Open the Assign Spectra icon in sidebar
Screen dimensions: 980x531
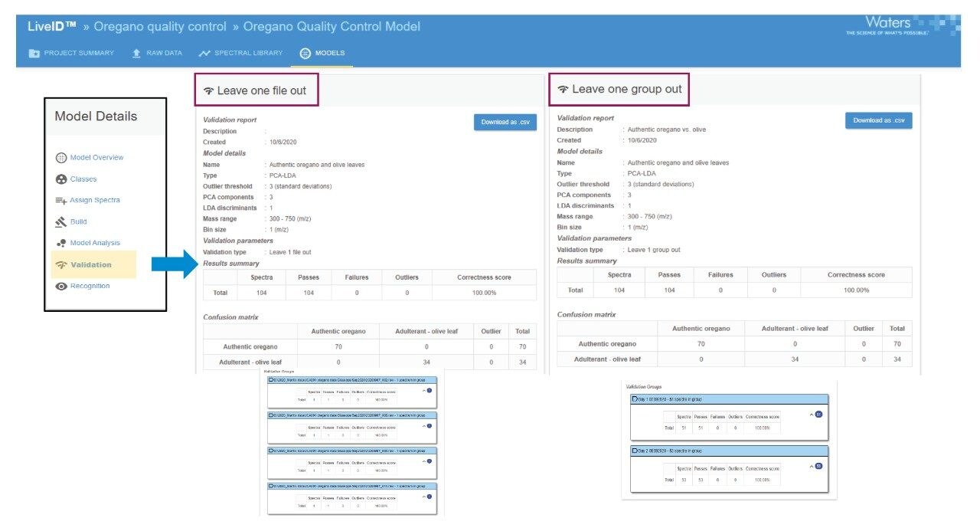point(61,201)
